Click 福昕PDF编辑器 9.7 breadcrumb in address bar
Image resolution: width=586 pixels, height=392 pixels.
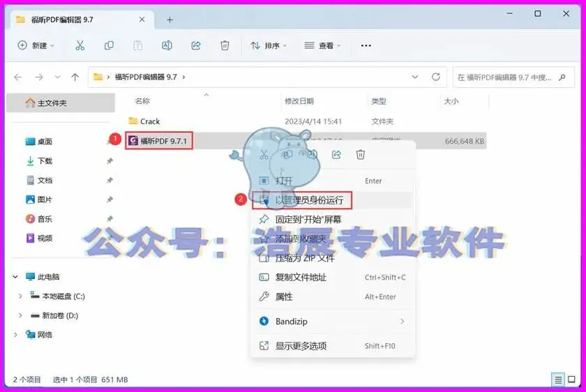point(146,77)
